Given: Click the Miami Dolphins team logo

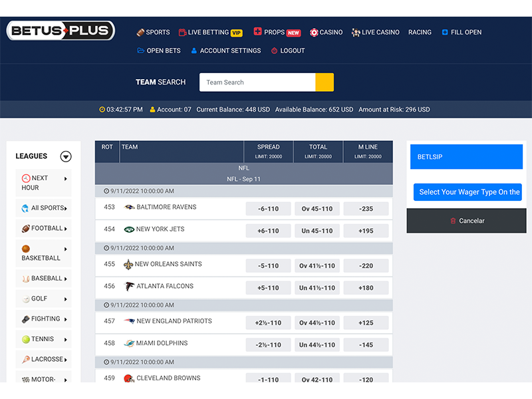Looking at the screenshot, I should click(x=129, y=343).
